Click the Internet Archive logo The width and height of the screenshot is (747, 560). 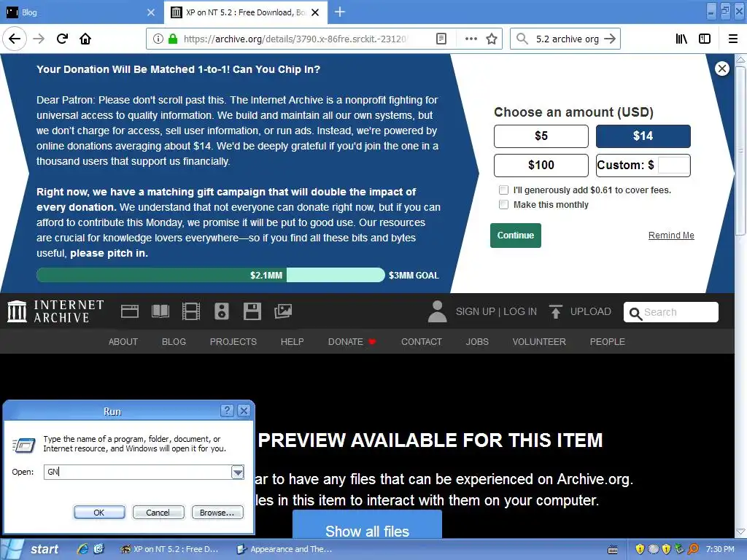point(55,311)
